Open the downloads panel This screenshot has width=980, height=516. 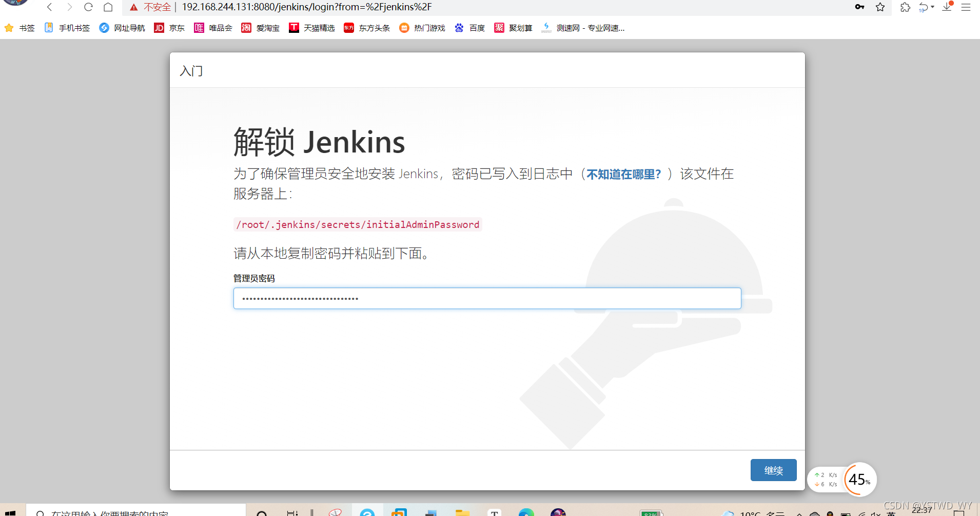tap(947, 7)
